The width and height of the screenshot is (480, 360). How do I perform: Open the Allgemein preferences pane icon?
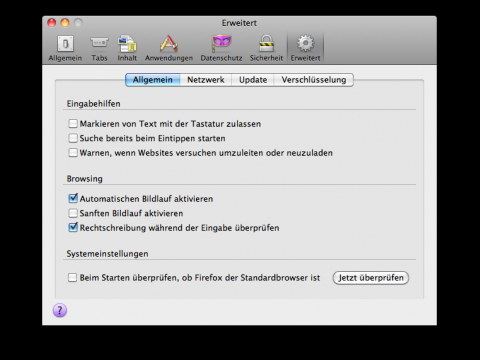click(65, 48)
